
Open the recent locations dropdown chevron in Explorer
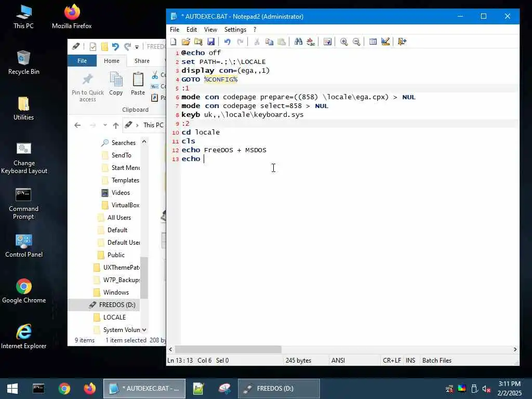click(x=105, y=125)
